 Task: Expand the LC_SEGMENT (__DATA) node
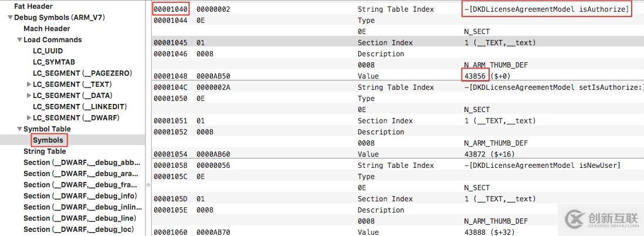[x=29, y=96]
